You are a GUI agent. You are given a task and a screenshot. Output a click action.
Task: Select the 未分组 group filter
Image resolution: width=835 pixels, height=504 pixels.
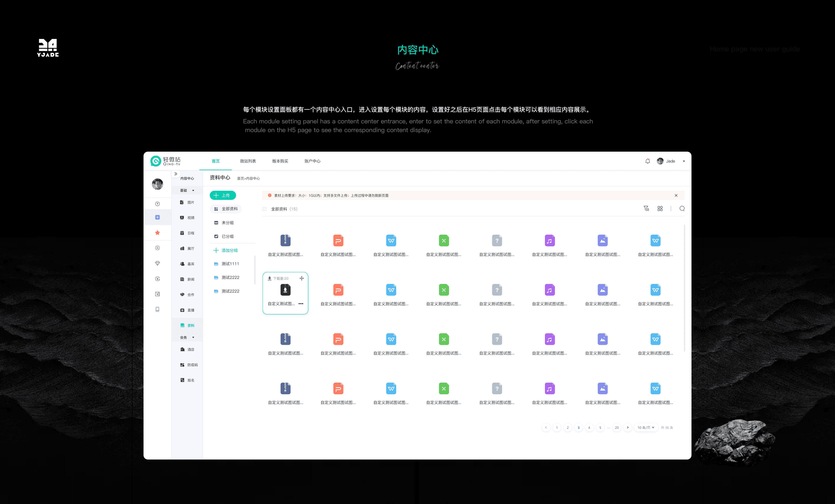point(224,223)
